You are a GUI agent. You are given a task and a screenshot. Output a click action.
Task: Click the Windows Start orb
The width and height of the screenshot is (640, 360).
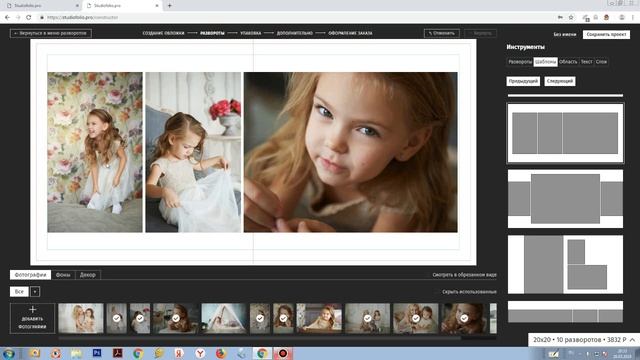9,353
